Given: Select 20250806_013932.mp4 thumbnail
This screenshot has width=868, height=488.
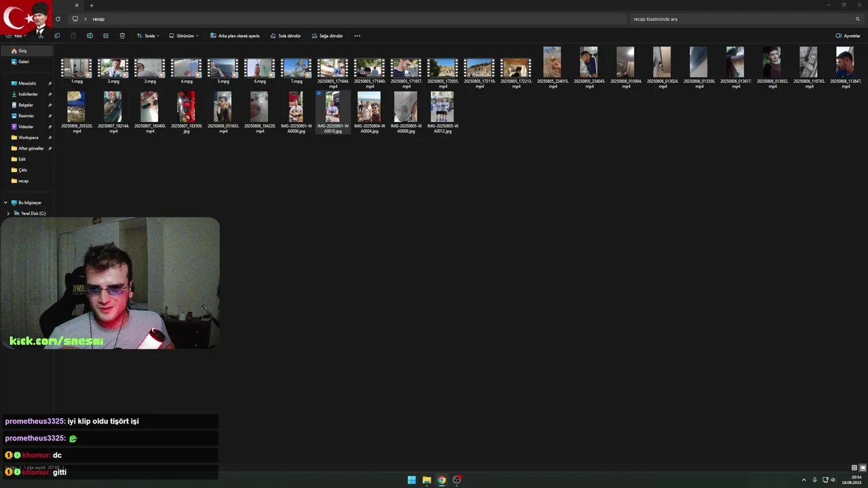Looking at the screenshot, I should [772, 62].
